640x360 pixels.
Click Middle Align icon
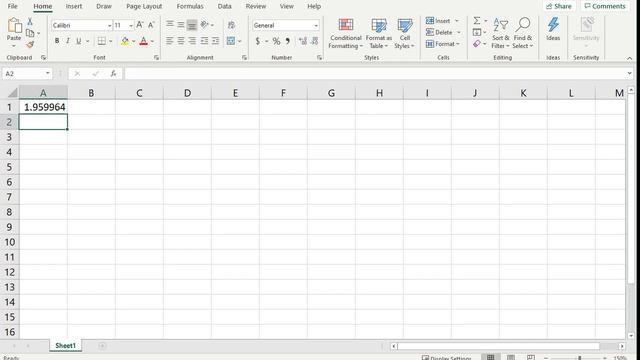[x=181, y=24]
